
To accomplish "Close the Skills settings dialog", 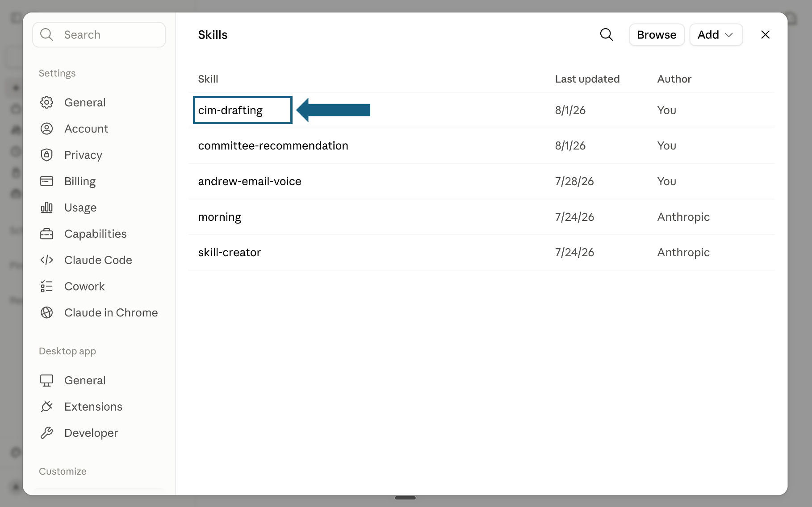I will 765,35.
